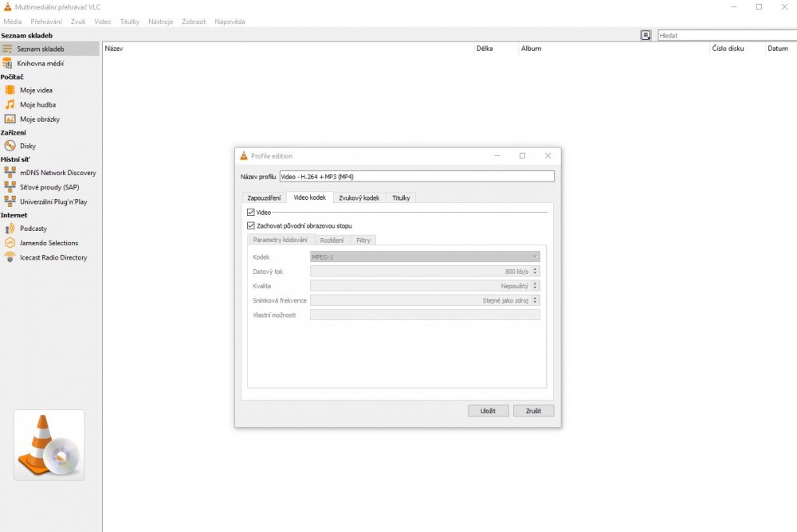
Task: Expand the Kodek MPEG-1 dropdown
Action: click(x=424, y=257)
